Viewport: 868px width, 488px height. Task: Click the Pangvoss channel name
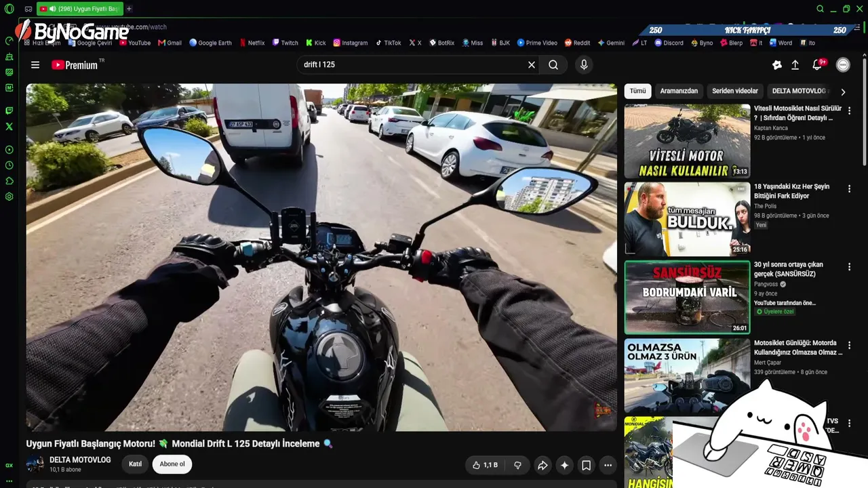[766, 285]
